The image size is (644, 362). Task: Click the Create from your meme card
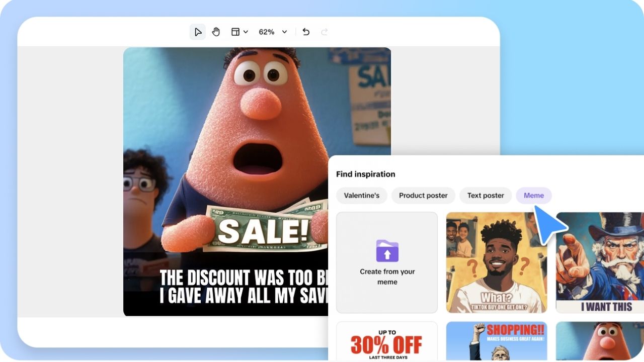386,261
